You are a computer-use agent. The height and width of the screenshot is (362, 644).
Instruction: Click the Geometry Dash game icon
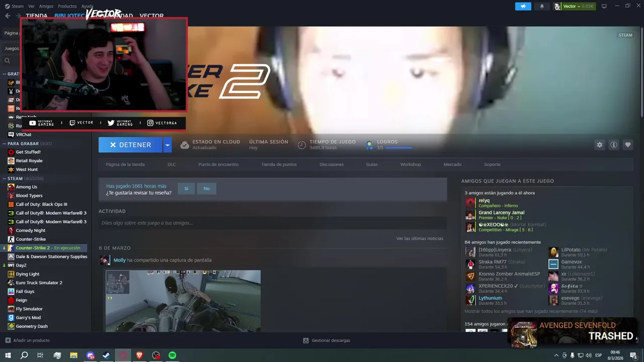[11, 326]
